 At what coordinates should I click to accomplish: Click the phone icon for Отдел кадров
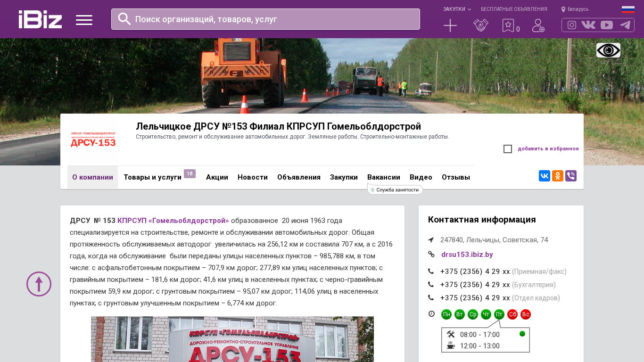[x=431, y=298]
